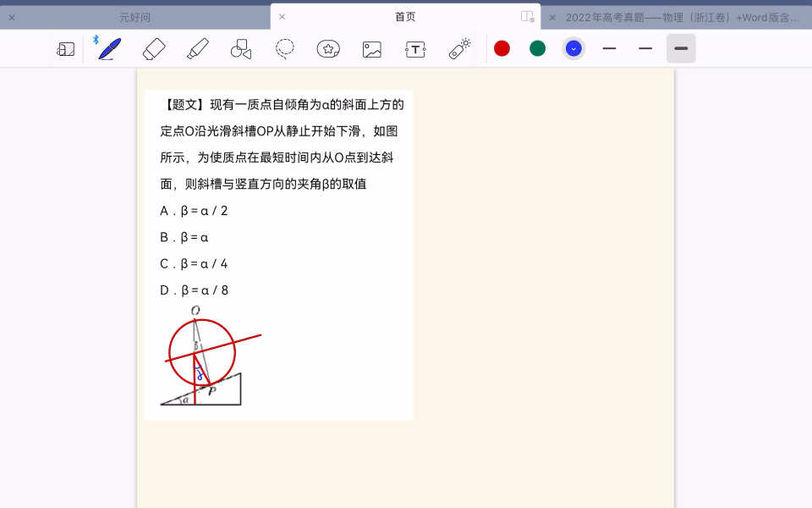812x508 pixels.
Task: Open the shapes tool
Action: (240, 49)
